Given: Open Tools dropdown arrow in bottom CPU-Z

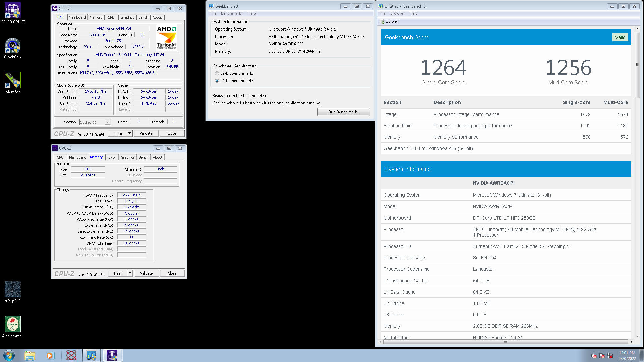Looking at the screenshot, I should click(x=130, y=273).
